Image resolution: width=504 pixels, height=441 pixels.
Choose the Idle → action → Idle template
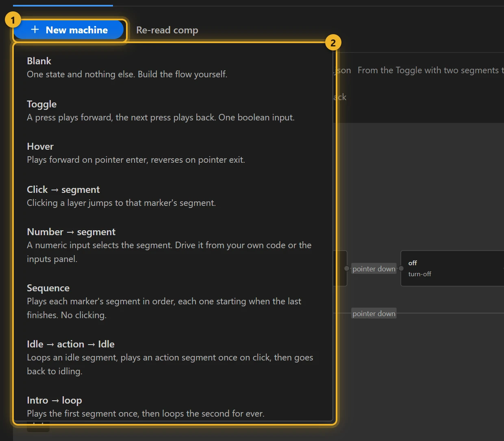click(x=173, y=358)
